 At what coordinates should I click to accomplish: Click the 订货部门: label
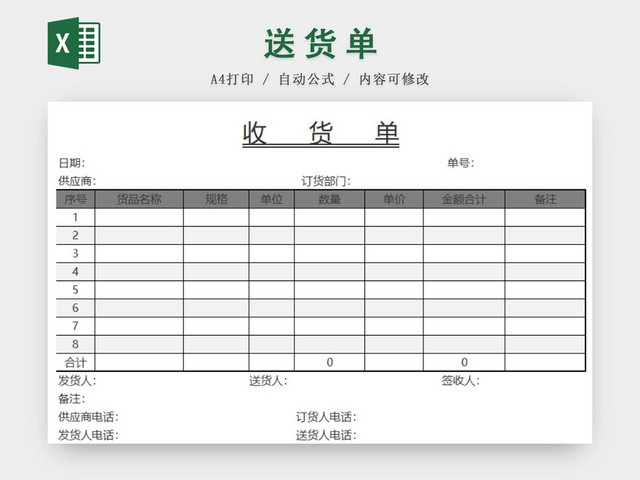326,181
